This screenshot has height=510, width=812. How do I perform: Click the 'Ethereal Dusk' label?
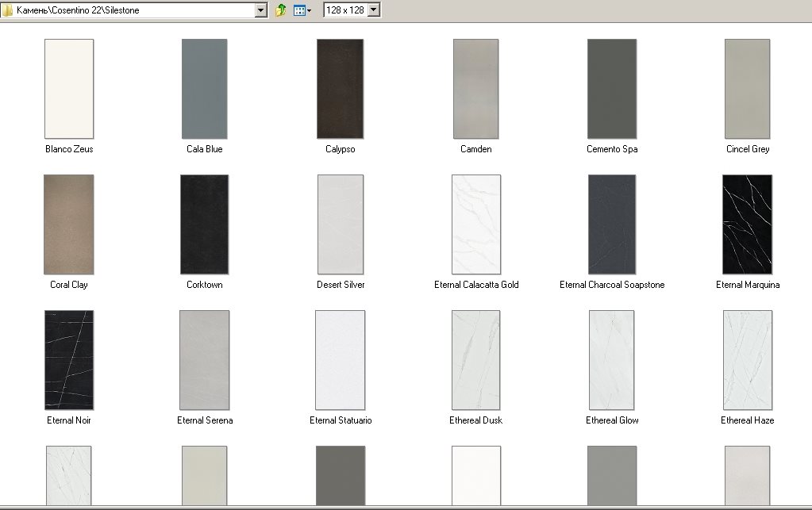click(476, 420)
